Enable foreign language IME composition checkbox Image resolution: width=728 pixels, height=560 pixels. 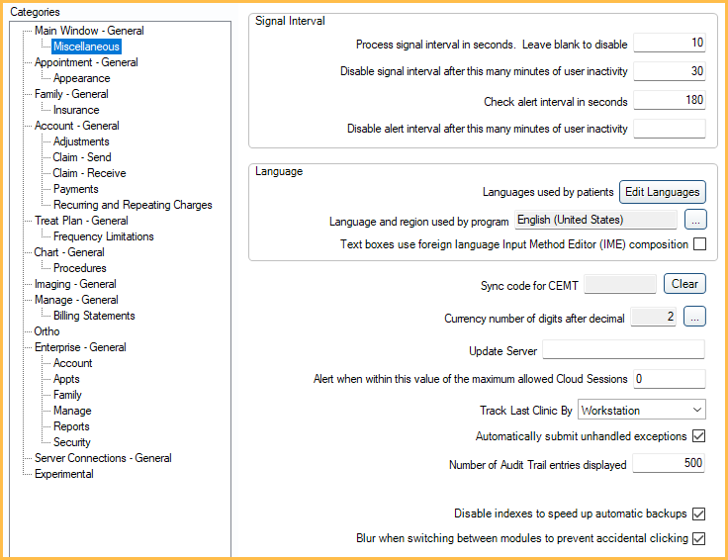[x=698, y=244]
